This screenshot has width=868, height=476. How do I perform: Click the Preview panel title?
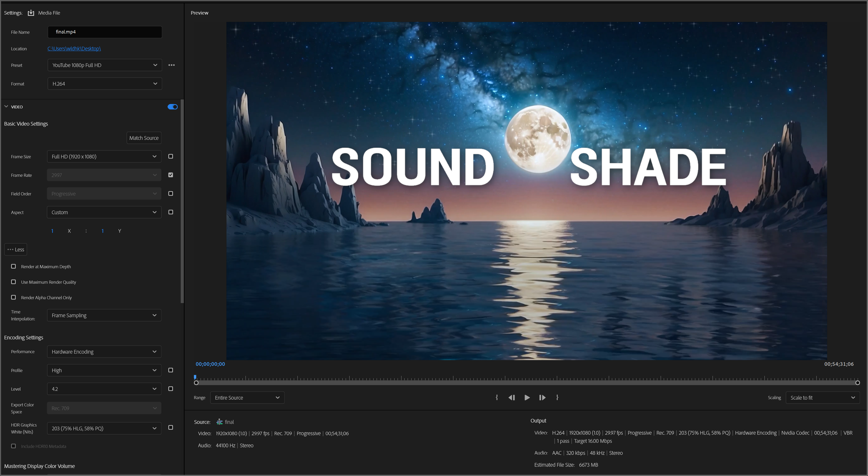click(x=200, y=13)
